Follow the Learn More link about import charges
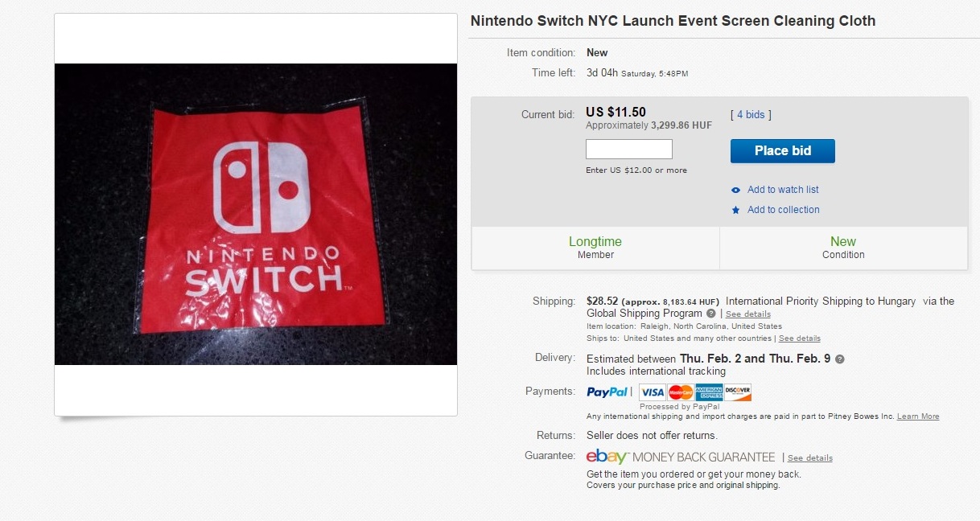Screen dimensions: 980x521 [918, 416]
